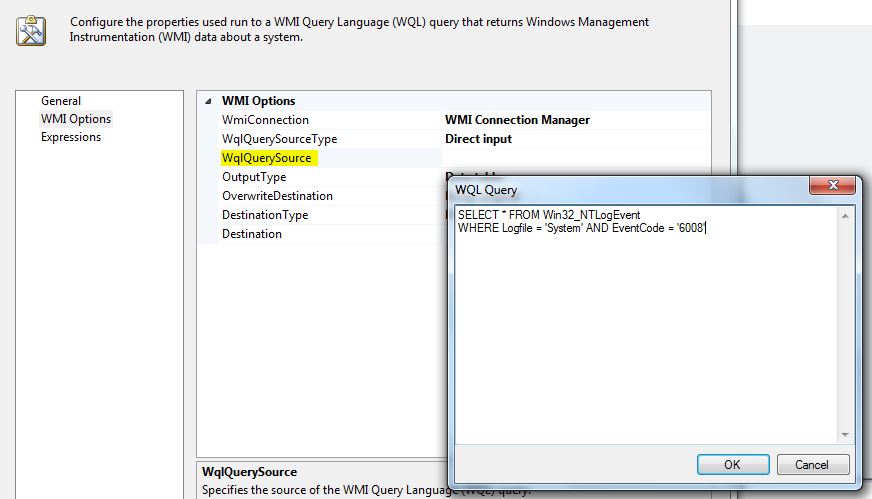Select the Destination property row
This screenshot has height=499, width=872.
click(251, 234)
